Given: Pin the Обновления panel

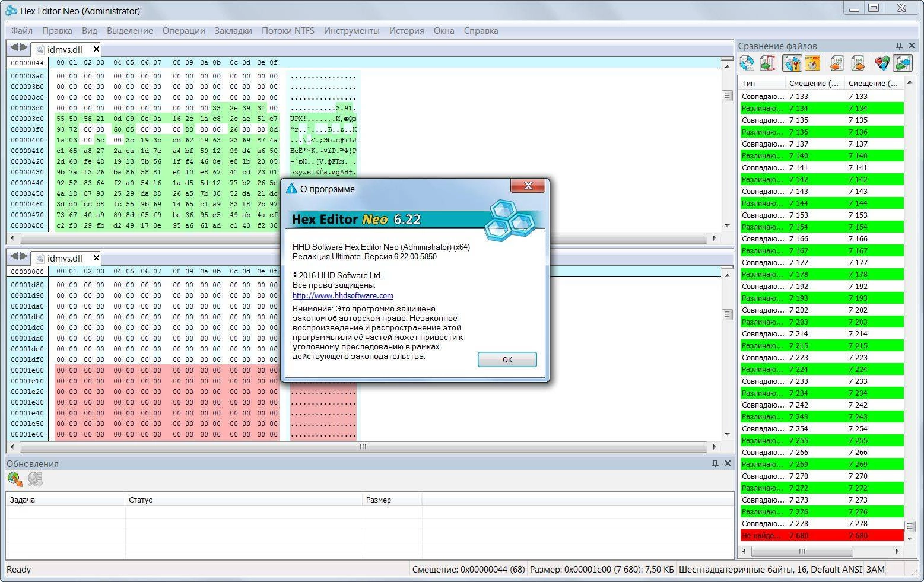Looking at the screenshot, I should coord(715,463).
